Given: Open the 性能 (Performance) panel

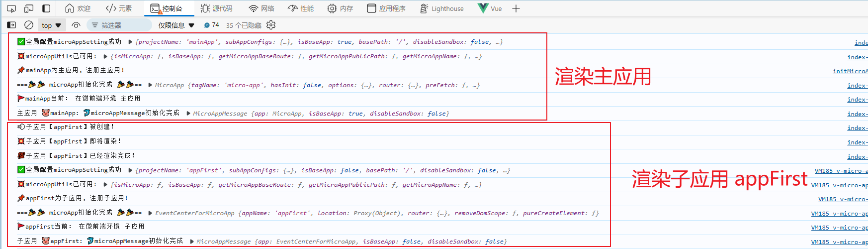Looking at the screenshot, I should [301, 8].
